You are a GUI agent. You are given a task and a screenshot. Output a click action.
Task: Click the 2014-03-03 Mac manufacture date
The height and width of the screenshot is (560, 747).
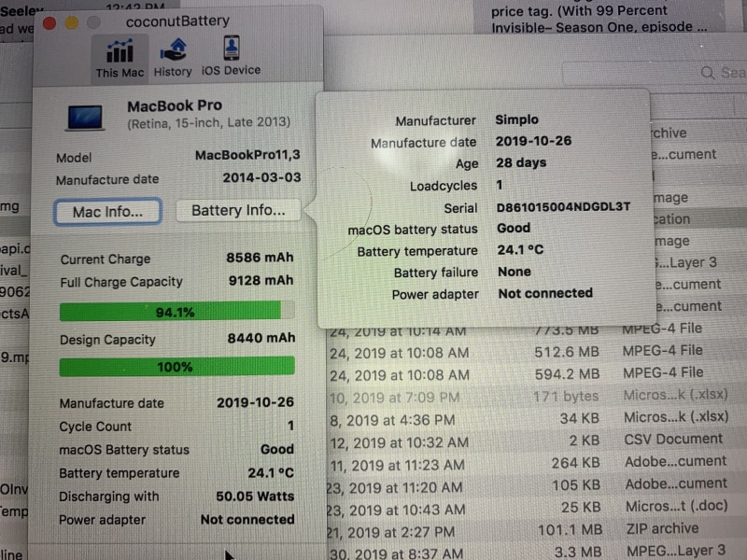pos(261,177)
